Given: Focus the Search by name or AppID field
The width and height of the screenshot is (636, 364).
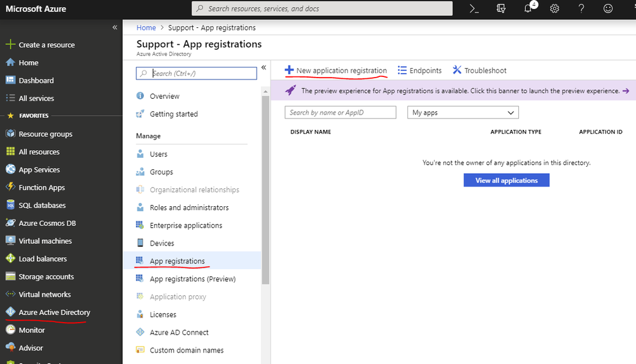Looking at the screenshot, I should click(x=341, y=113).
